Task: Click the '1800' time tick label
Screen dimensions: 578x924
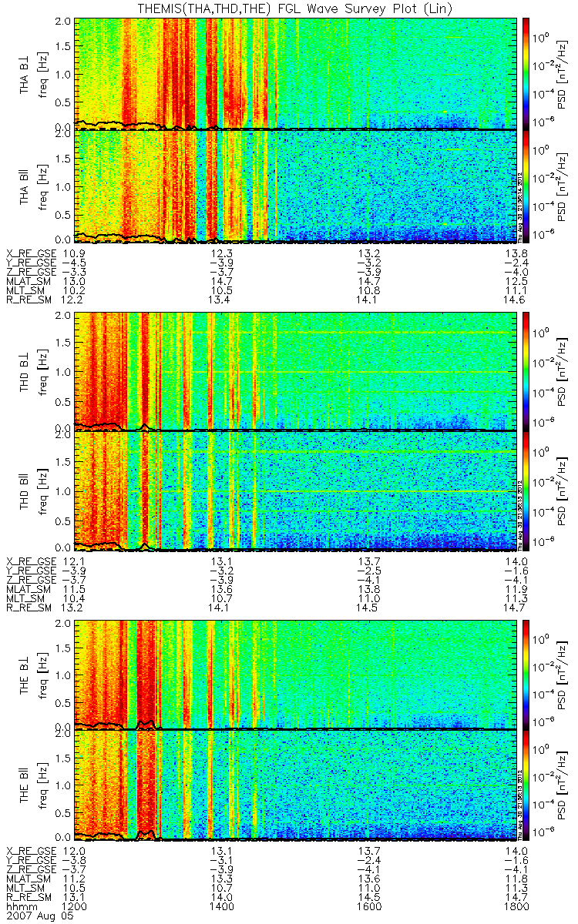Action: 516,907
